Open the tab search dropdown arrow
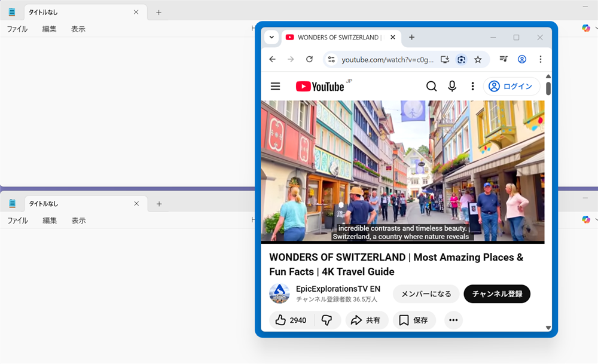This screenshot has height=364, width=598. click(271, 37)
